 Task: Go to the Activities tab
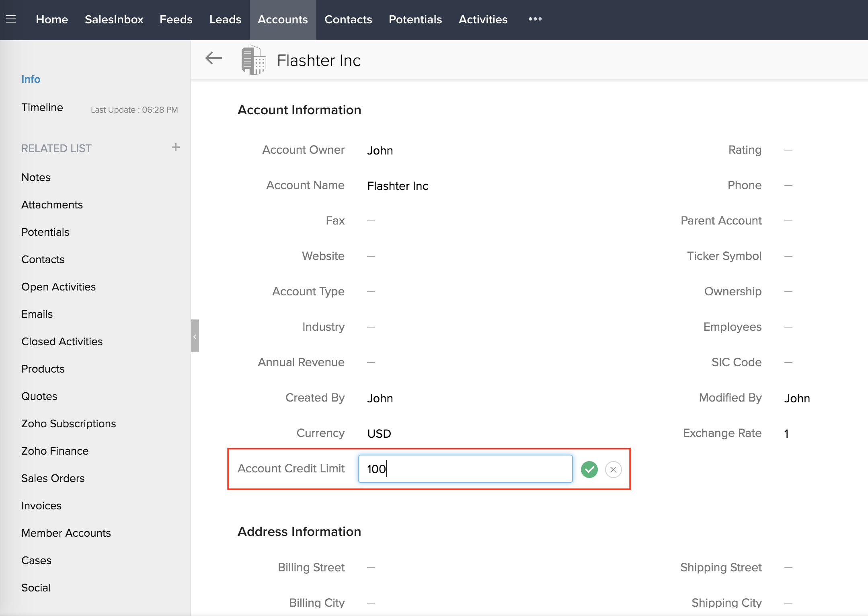coord(483,19)
